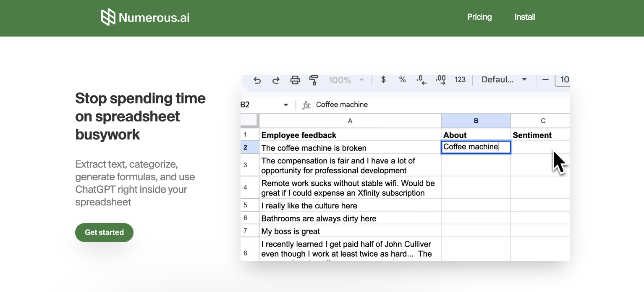Open the Install page
The height and width of the screenshot is (292, 644).
coord(525,17)
